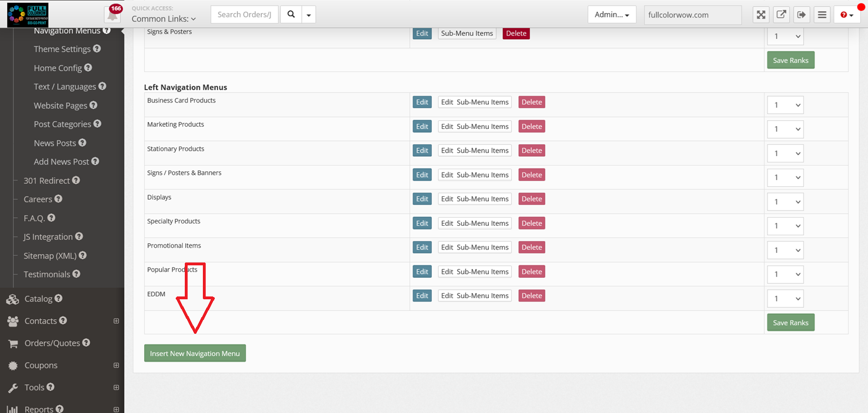The image size is (868, 413).
Task: Expand the Contacts sidebar section
Action: [x=116, y=321]
